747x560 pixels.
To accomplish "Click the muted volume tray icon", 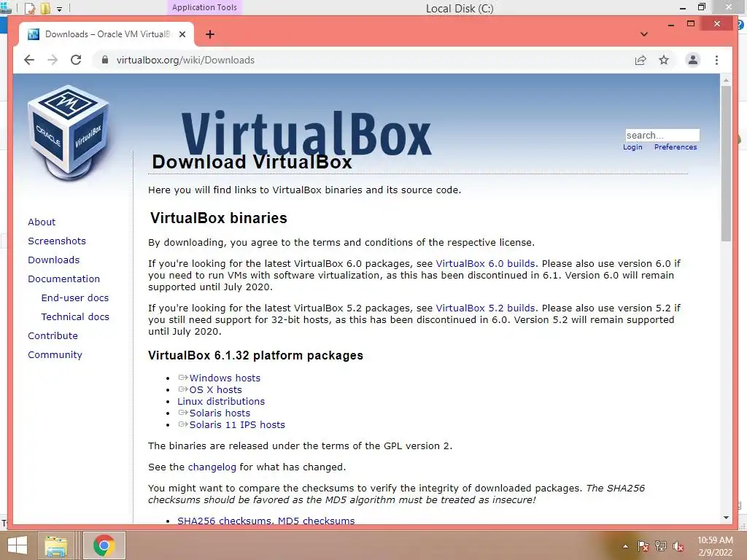I will [678, 546].
